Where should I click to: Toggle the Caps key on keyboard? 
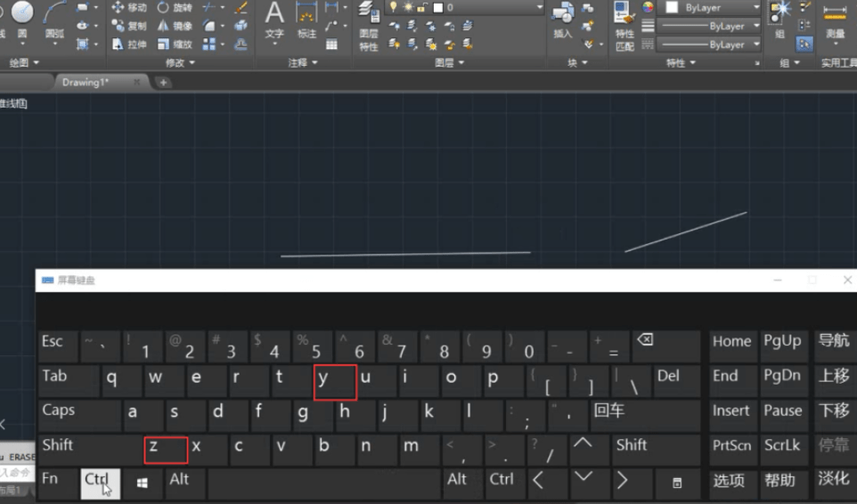[x=80, y=416]
